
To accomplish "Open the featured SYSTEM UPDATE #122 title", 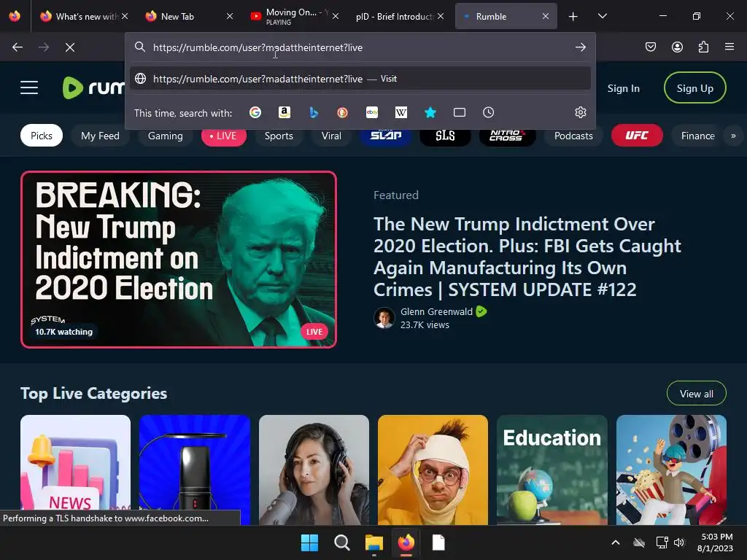I will click(527, 257).
